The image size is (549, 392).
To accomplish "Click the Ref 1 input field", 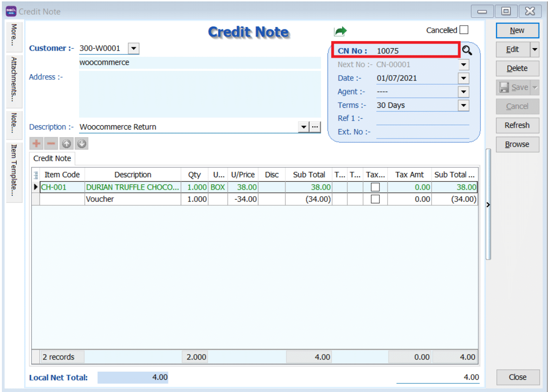I will point(422,119).
